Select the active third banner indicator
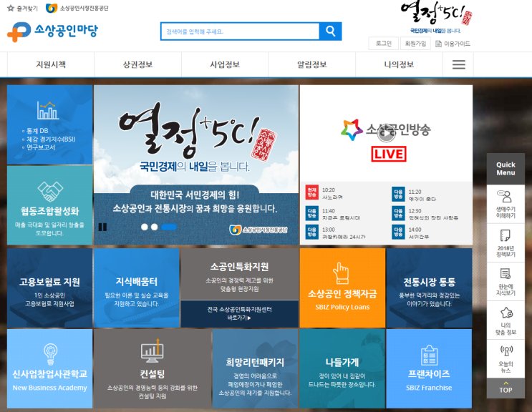Image resolution: width=532 pixels, height=412 pixels. pos(169,227)
